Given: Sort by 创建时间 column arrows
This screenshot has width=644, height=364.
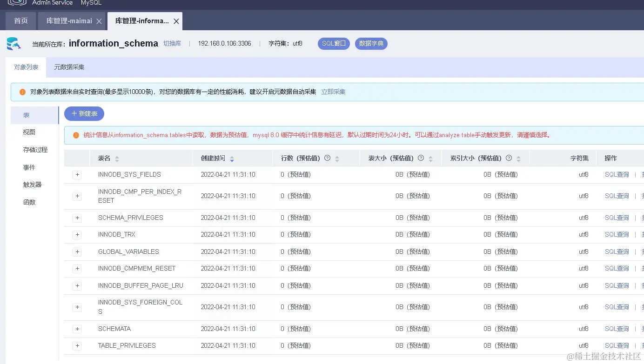Looking at the screenshot, I should pyautogui.click(x=232, y=159).
